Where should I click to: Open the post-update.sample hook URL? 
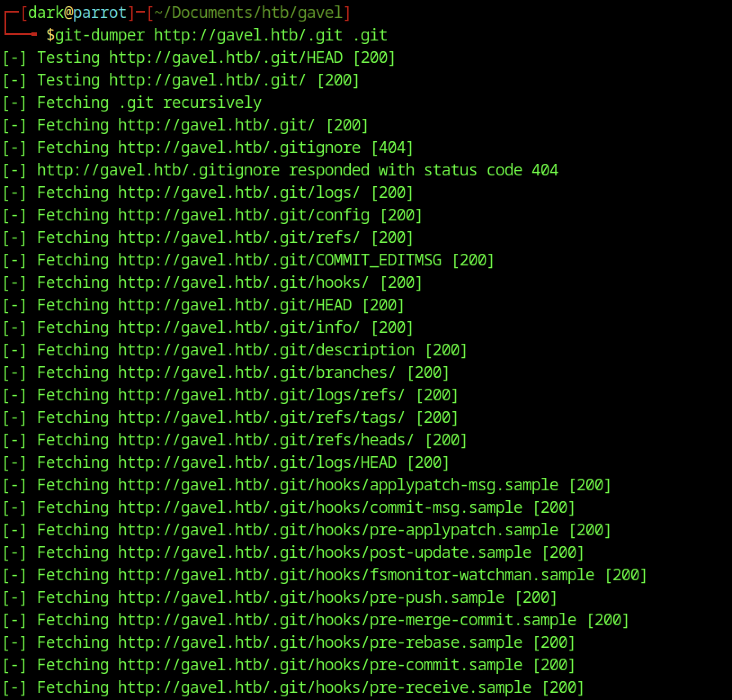[324, 552]
